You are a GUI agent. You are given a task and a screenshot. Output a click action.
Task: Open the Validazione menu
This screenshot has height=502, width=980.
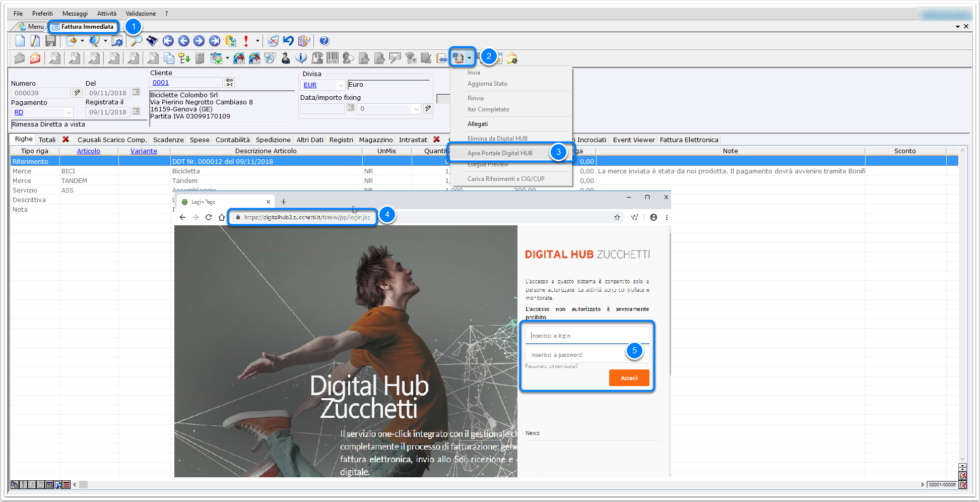[x=141, y=14]
